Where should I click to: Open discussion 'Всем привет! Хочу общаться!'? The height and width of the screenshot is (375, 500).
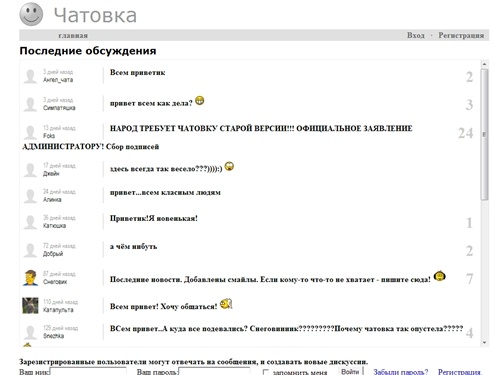tap(163, 306)
